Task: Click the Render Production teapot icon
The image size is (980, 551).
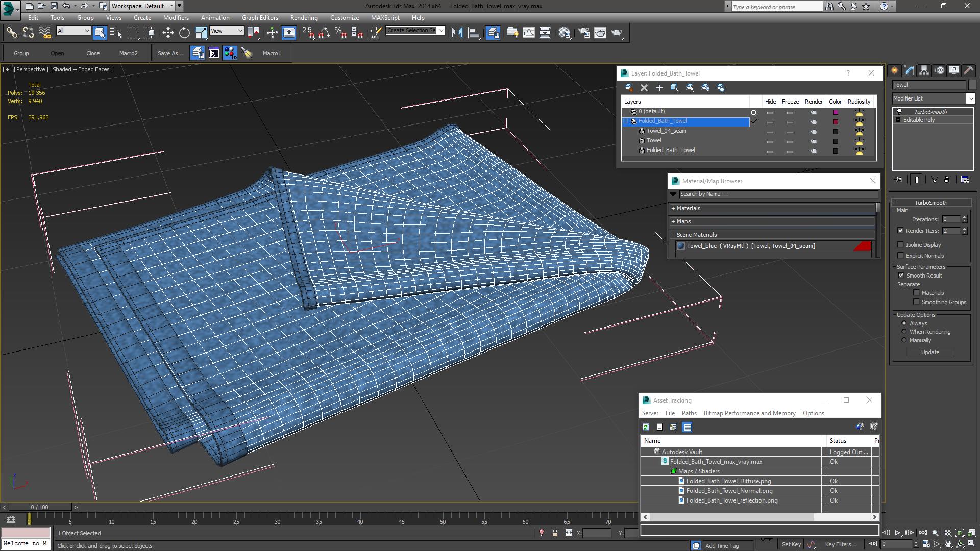Action: click(617, 33)
